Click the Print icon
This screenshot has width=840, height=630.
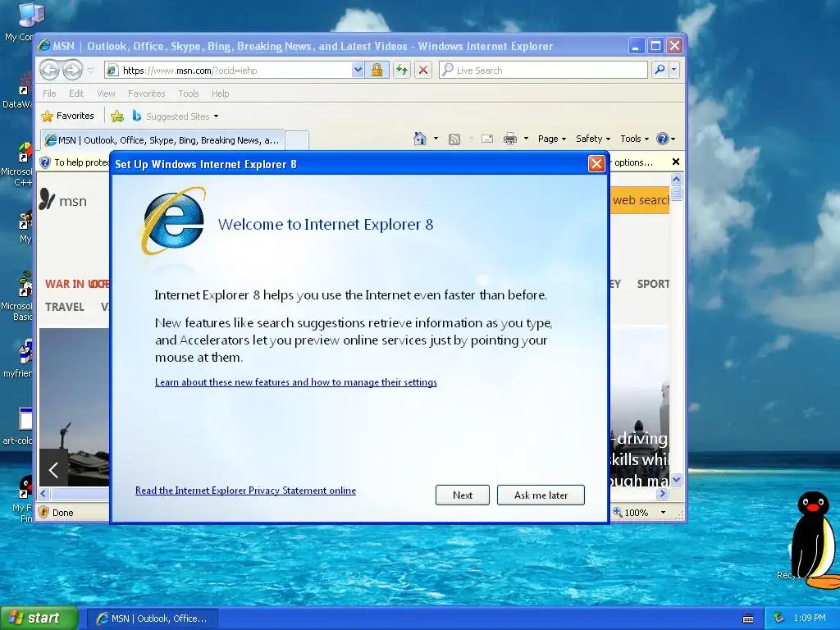point(510,139)
